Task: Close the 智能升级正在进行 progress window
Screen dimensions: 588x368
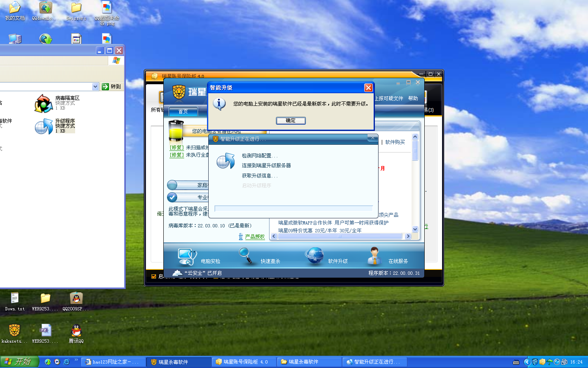Action: pyautogui.click(x=372, y=138)
